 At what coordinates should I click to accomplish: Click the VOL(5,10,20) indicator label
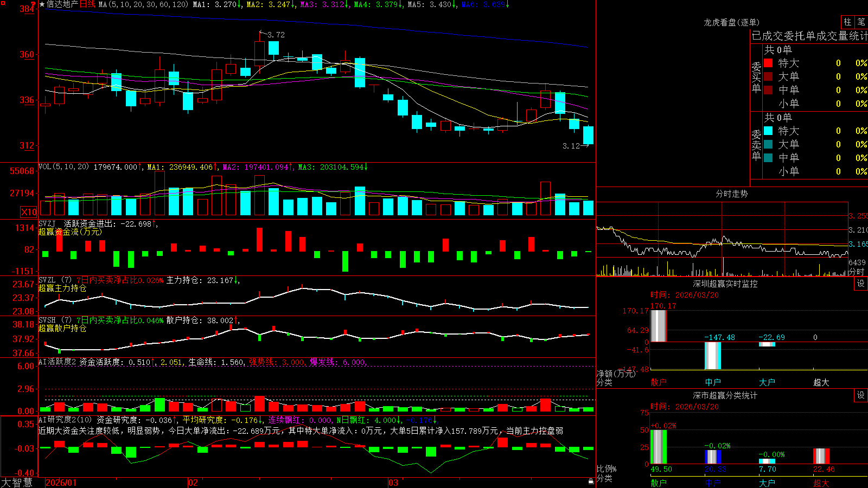63,167
